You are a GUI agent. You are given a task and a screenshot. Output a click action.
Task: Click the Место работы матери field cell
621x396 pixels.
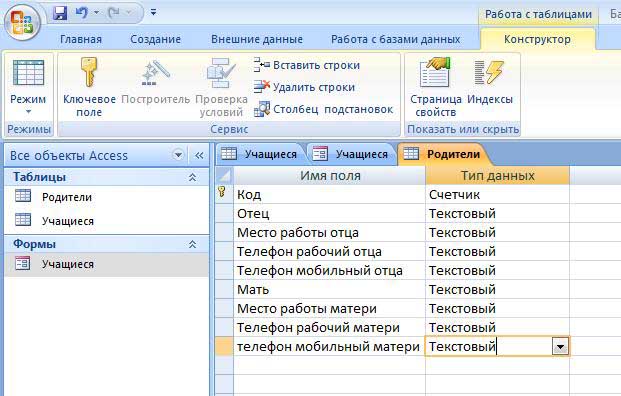pyautogui.click(x=330, y=308)
